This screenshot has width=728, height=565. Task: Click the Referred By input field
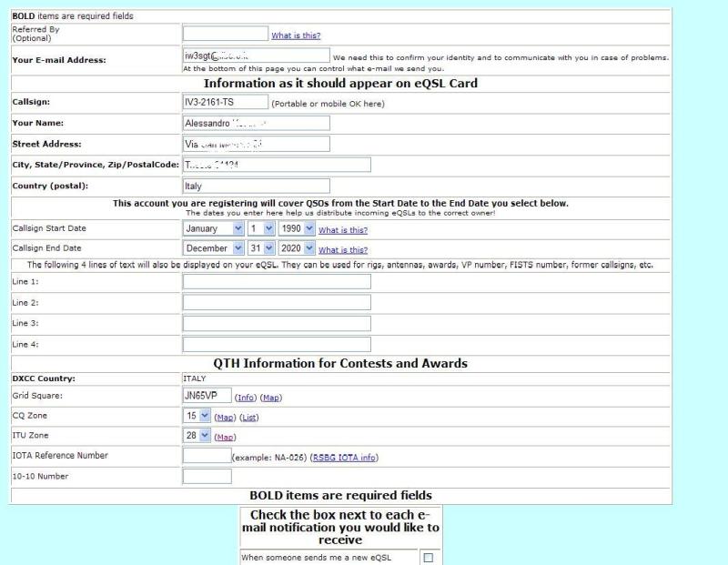[225, 34]
